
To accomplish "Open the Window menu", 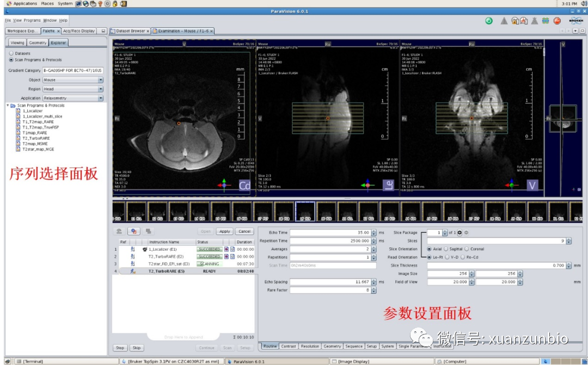I will click(50, 20).
